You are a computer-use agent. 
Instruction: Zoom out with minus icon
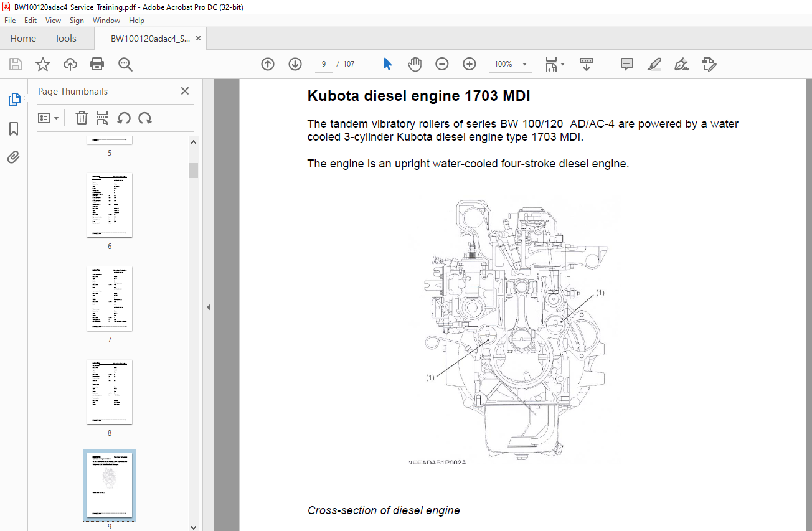pos(442,64)
